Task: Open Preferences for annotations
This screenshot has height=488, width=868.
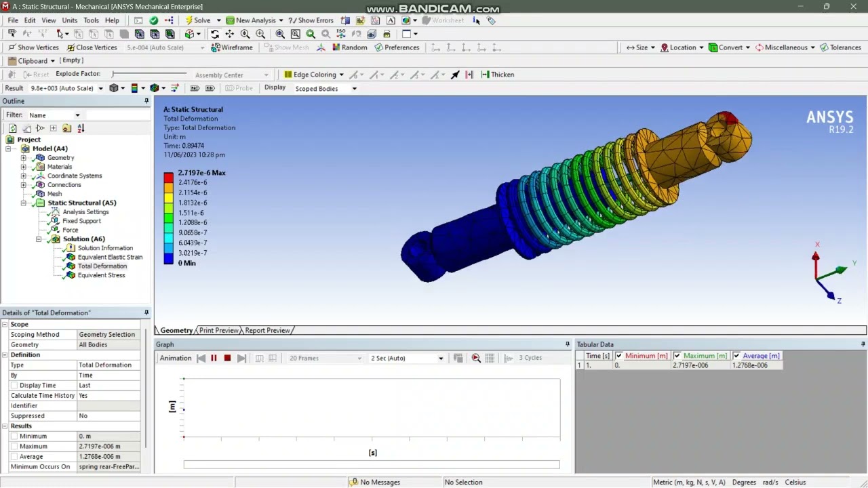Action: [x=397, y=47]
